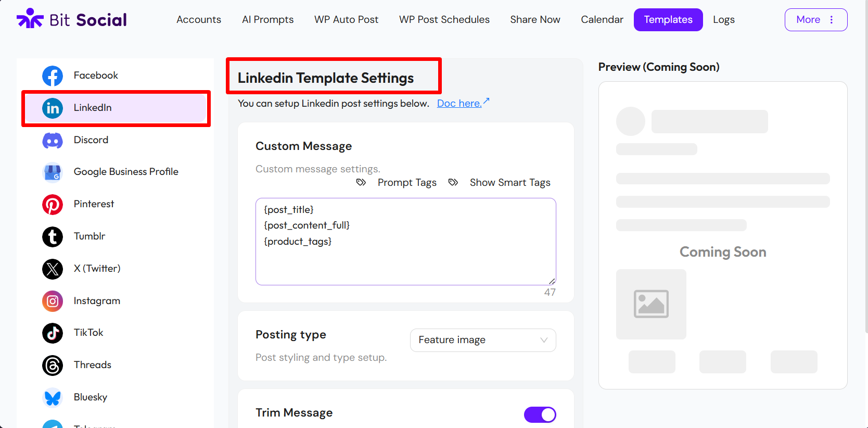
Task: Expand the More menu button
Action: coord(816,20)
